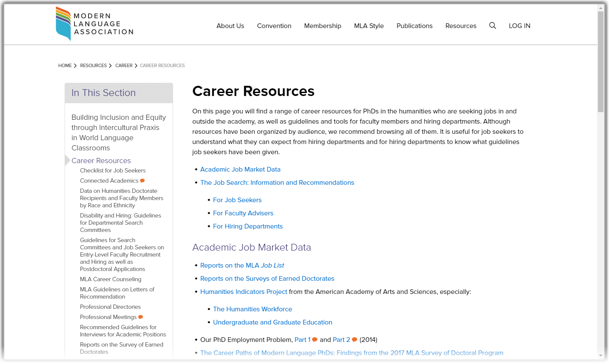Click the LOG IN link
The height and width of the screenshot is (364, 609).
click(519, 26)
